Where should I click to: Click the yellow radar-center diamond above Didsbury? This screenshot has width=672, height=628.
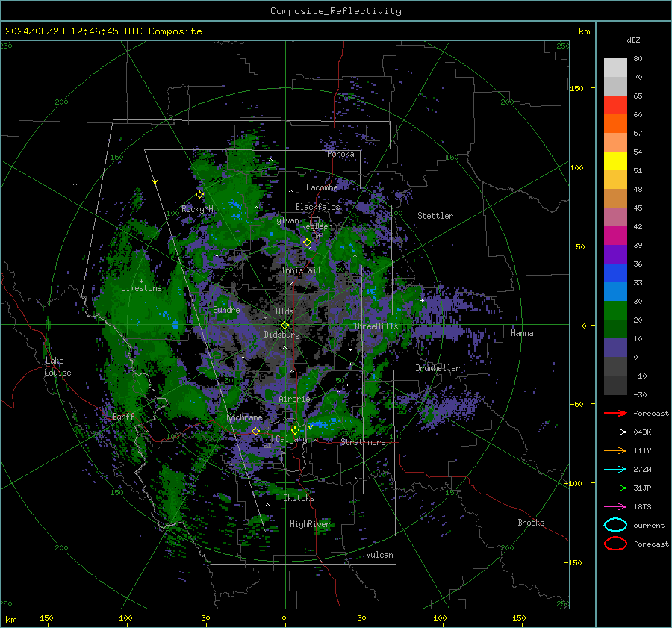(284, 325)
